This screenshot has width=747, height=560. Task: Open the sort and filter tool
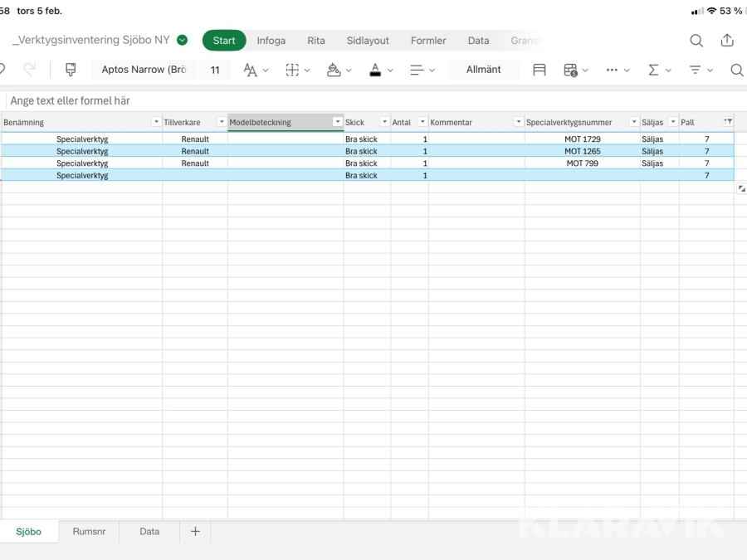click(x=696, y=70)
